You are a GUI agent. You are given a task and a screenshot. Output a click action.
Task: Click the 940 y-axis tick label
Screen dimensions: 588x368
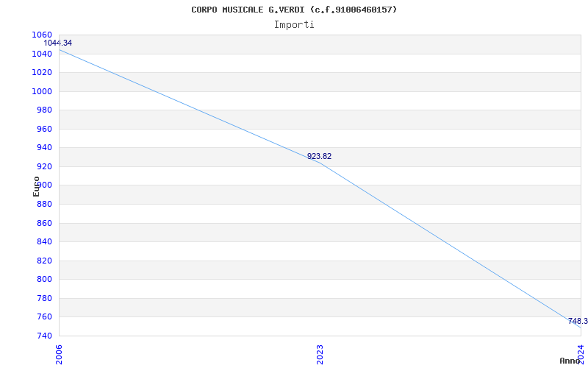(x=44, y=148)
